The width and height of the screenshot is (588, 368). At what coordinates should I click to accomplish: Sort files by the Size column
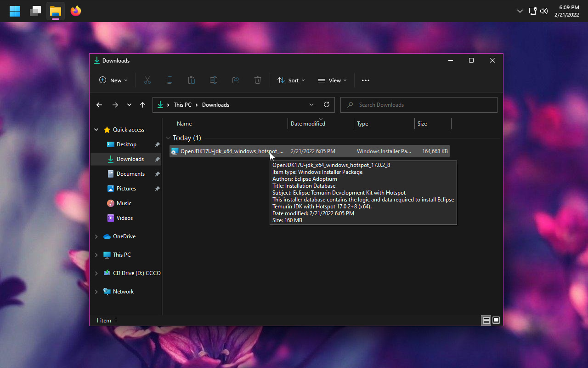pos(422,123)
